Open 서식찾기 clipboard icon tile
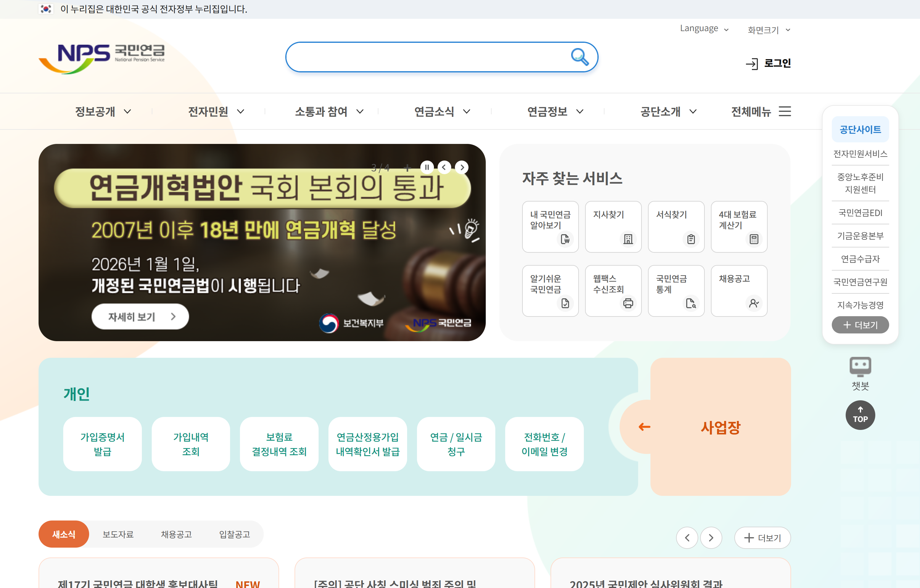920x588 pixels. tap(676, 227)
